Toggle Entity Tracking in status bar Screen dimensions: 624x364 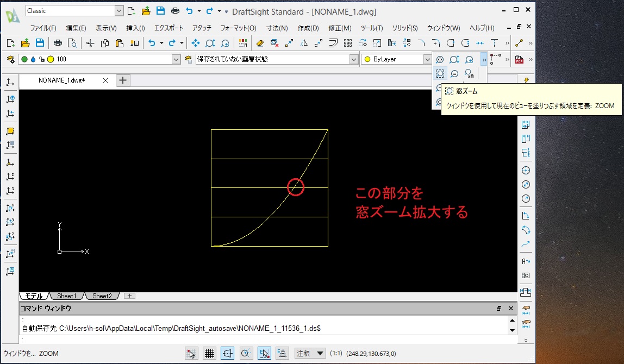(x=282, y=353)
